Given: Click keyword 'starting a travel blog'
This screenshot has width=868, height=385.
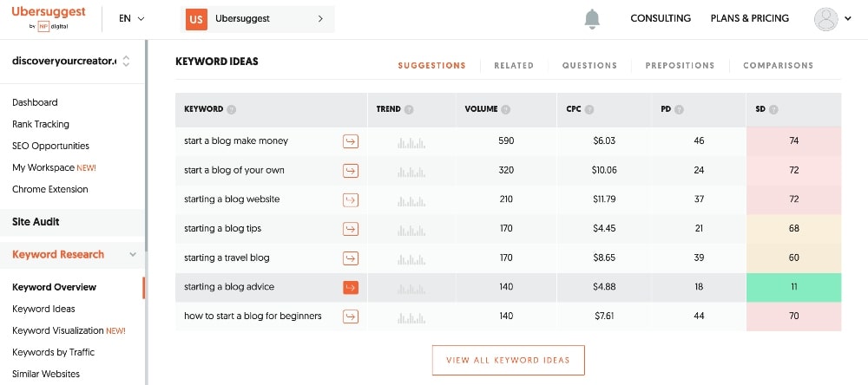Looking at the screenshot, I should click(x=227, y=258).
